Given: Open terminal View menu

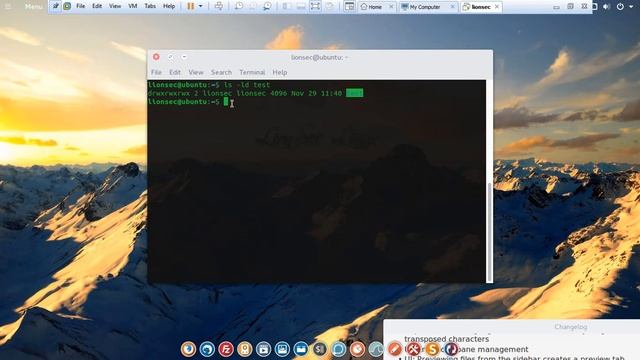Looking at the screenshot, I should [x=196, y=72].
